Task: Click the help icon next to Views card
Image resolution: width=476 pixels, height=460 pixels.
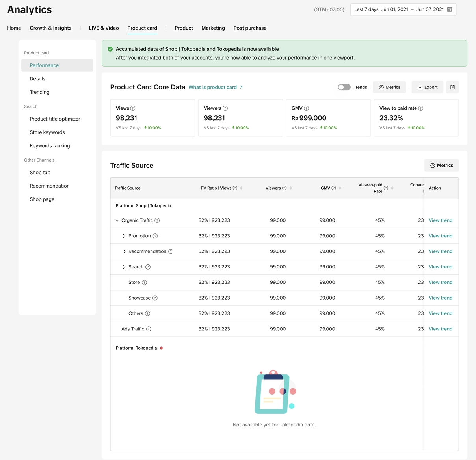Action: pyautogui.click(x=133, y=108)
